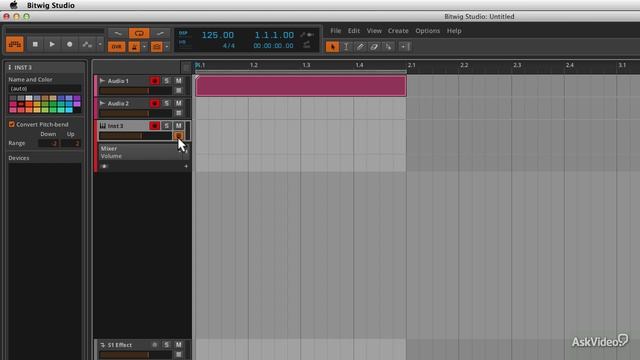Select the Audio 1 track header
Screen dimensions: 640x360
(118, 81)
